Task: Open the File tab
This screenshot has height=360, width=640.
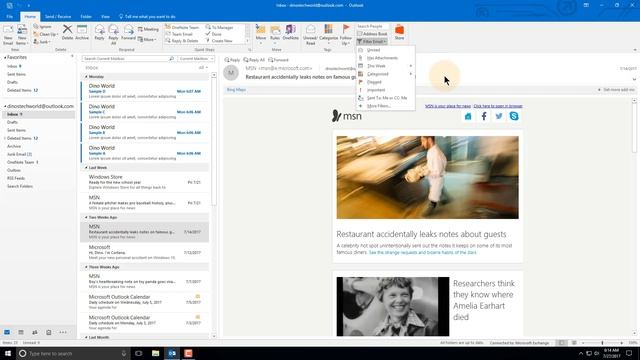Action: (x=10, y=17)
